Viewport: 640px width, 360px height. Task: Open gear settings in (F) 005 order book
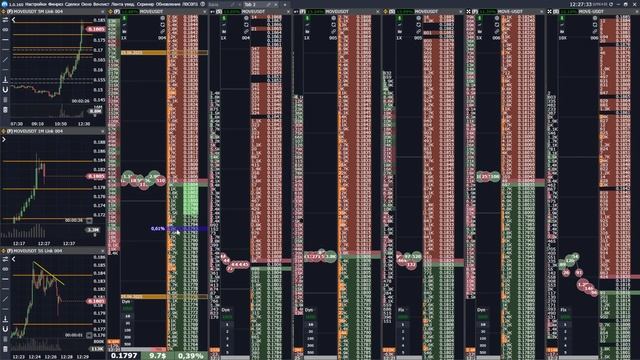click(x=334, y=18)
